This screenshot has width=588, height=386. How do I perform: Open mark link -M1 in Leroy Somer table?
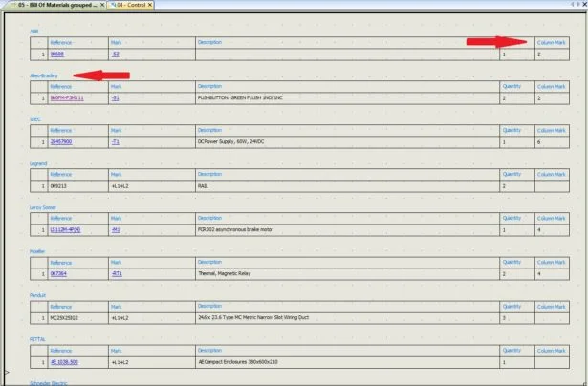click(x=116, y=229)
